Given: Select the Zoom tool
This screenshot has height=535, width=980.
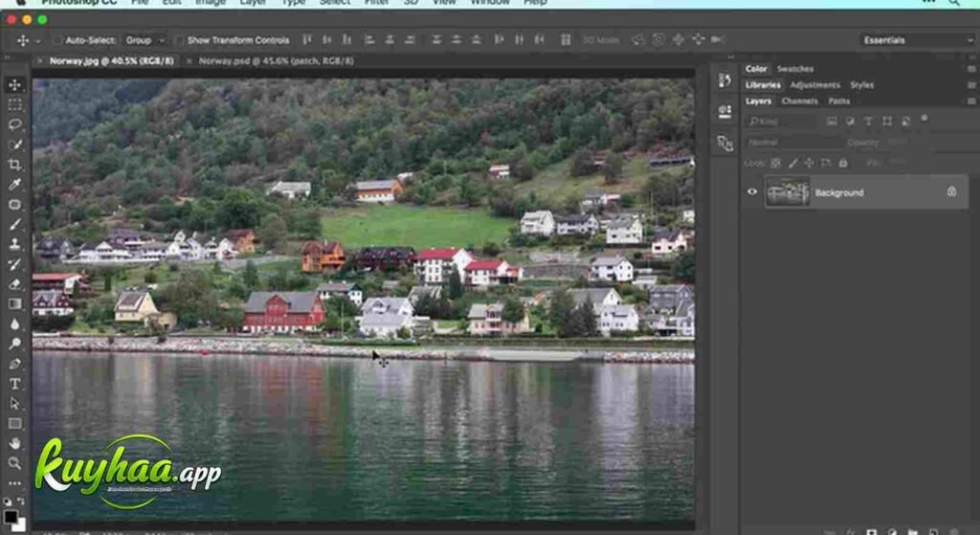Looking at the screenshot, I should coord(15,463).
